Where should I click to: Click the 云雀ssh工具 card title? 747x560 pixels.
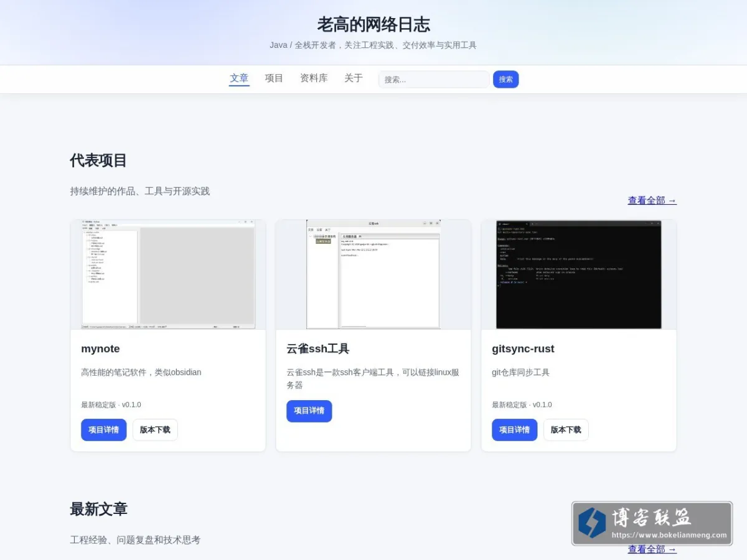tap(317, 348)
